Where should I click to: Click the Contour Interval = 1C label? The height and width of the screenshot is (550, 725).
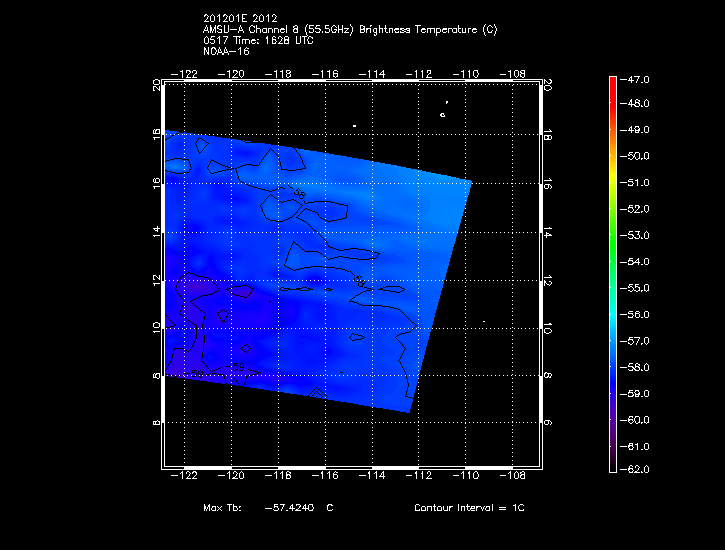coord(469,508)
